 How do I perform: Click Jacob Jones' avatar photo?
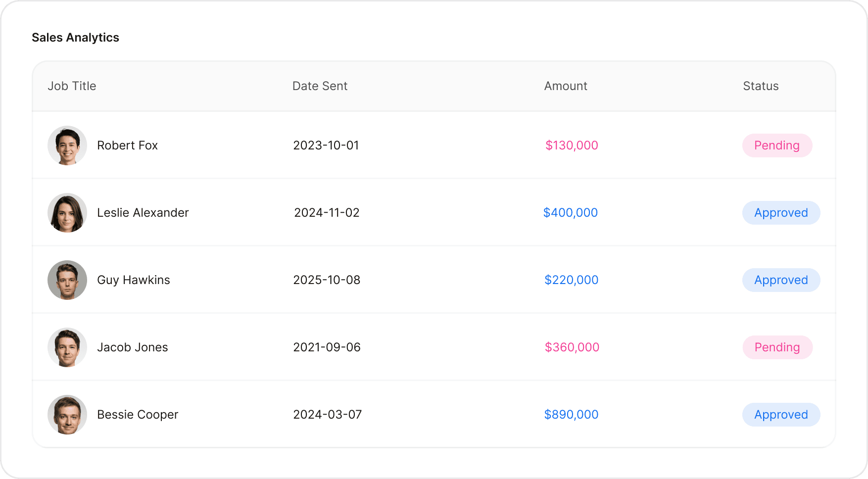[67, 347]
